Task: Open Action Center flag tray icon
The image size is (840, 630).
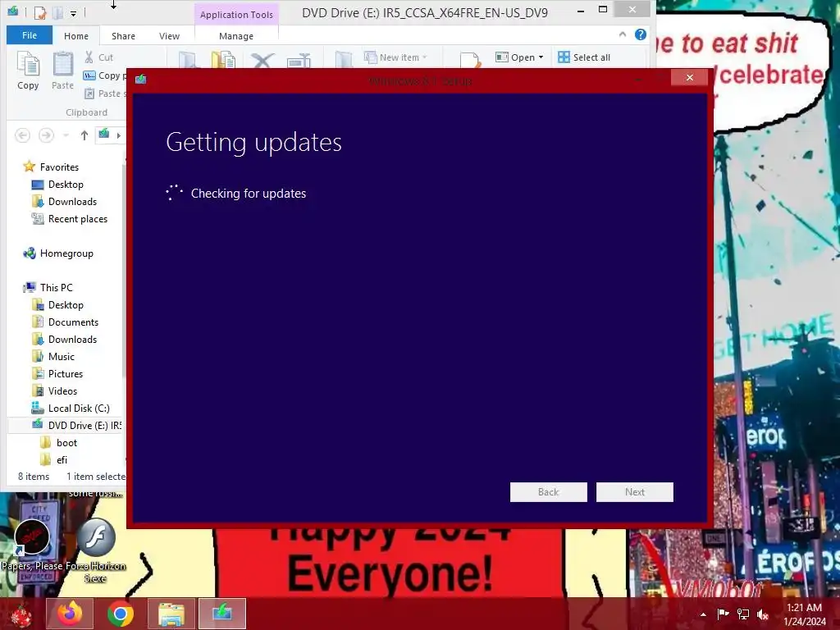Action: 724,614
